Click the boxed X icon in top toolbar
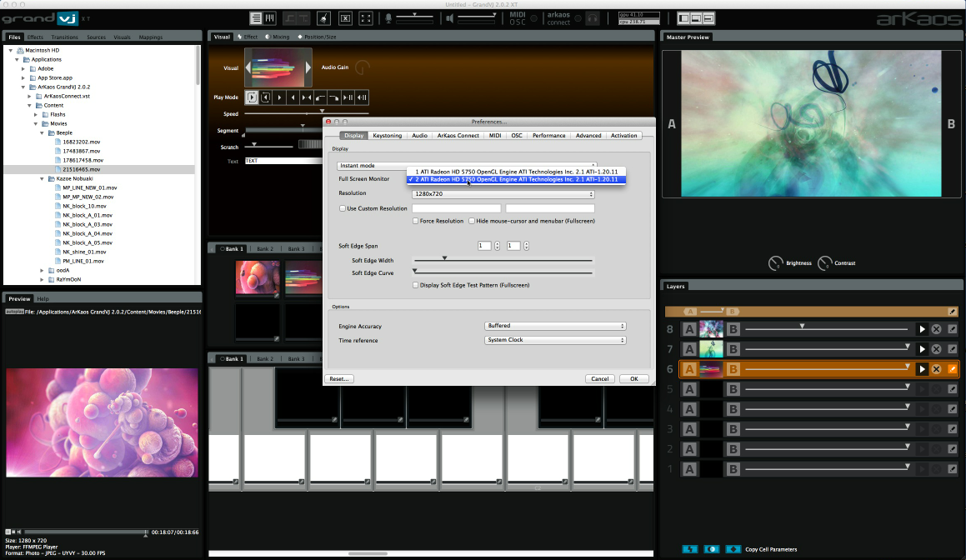 [346, 18]
